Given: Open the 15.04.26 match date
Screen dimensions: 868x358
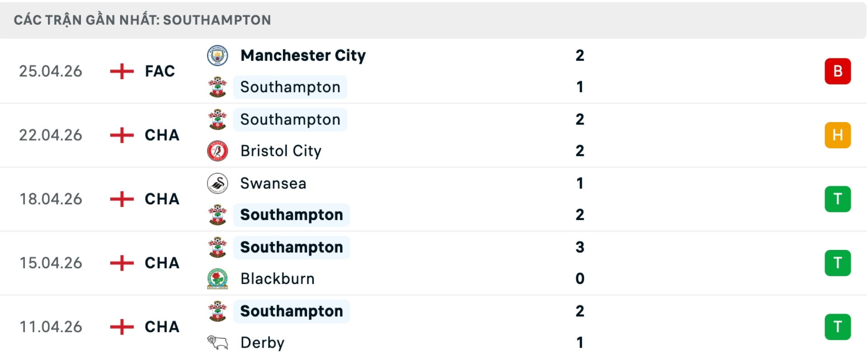Looking at the screenshot, I should pyautogui.click(x=51, y=263).
